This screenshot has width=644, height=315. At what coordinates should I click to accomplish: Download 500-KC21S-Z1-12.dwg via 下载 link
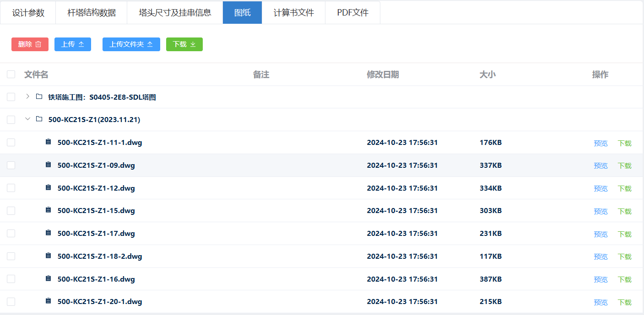click(x=625, y=188)
